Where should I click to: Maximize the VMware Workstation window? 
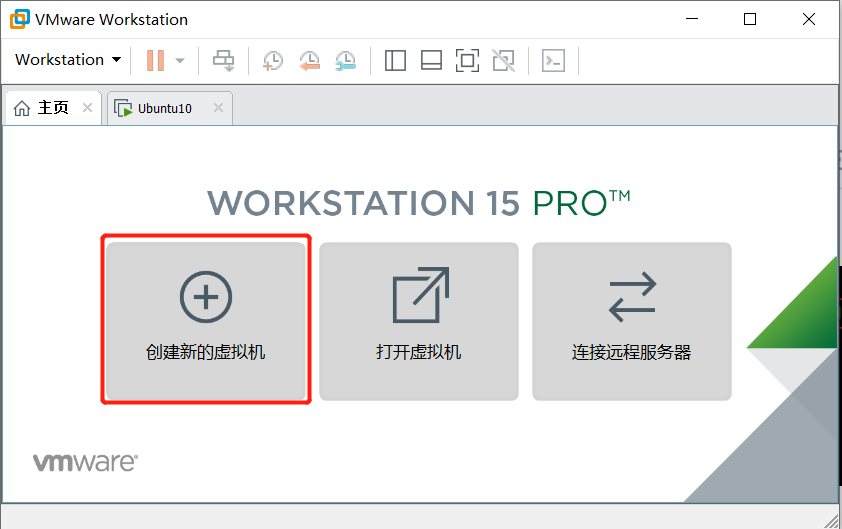(750, 19)
